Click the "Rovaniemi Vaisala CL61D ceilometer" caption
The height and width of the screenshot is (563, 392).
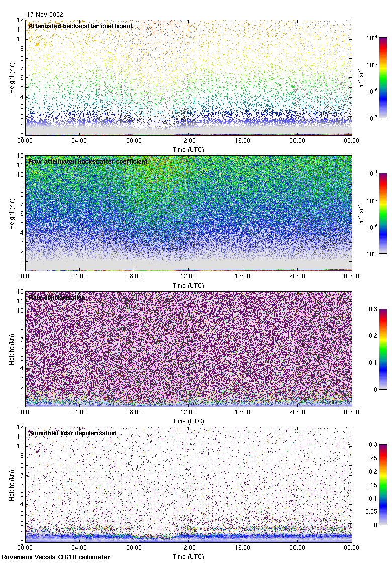[55, 557]
